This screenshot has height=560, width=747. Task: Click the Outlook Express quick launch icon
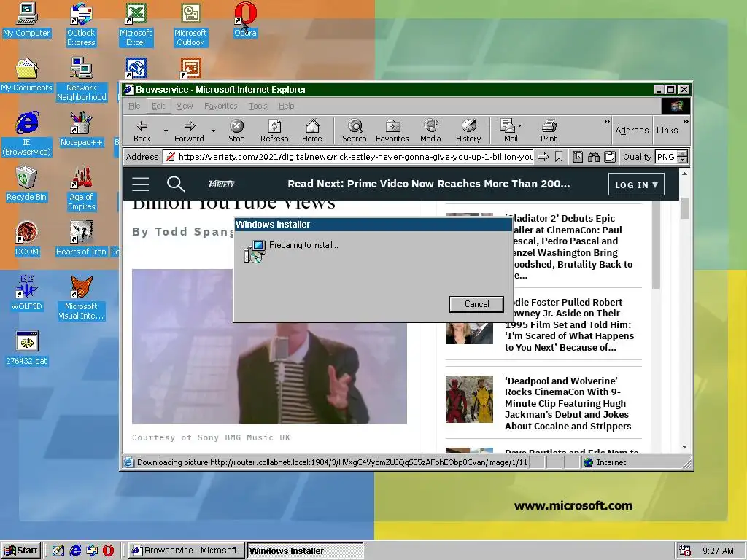click(92, 551)
